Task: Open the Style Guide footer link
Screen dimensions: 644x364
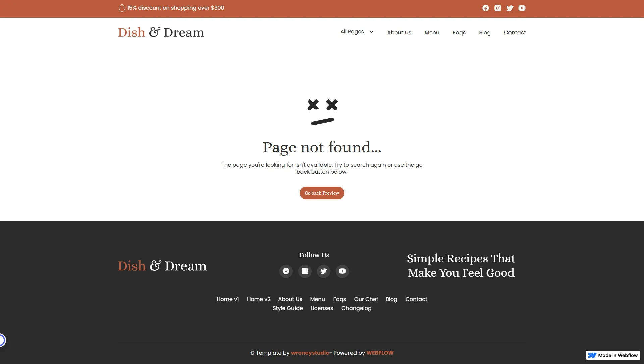Action: point(287,308)
